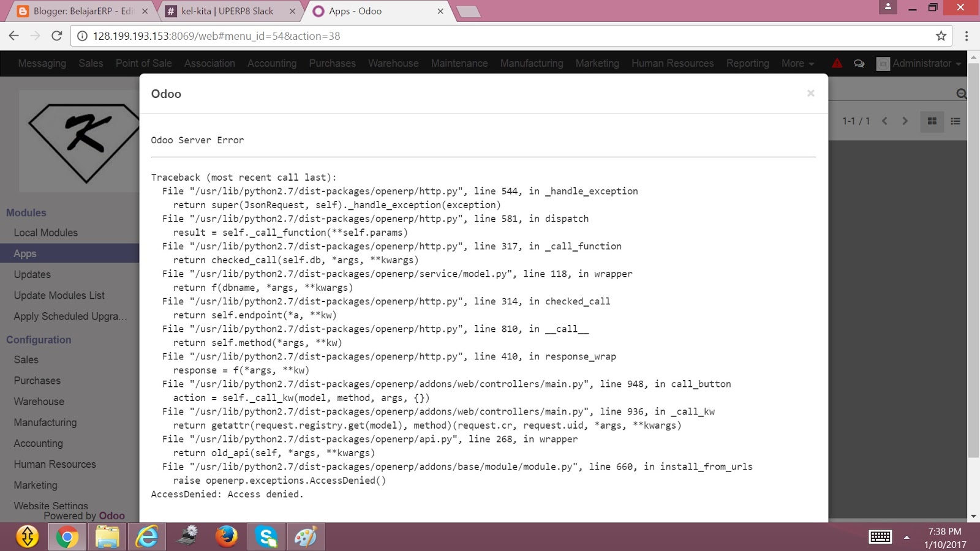980x551 pixels.
Task: Switch apps view to kanban grid layout
Action: (932, 121)
